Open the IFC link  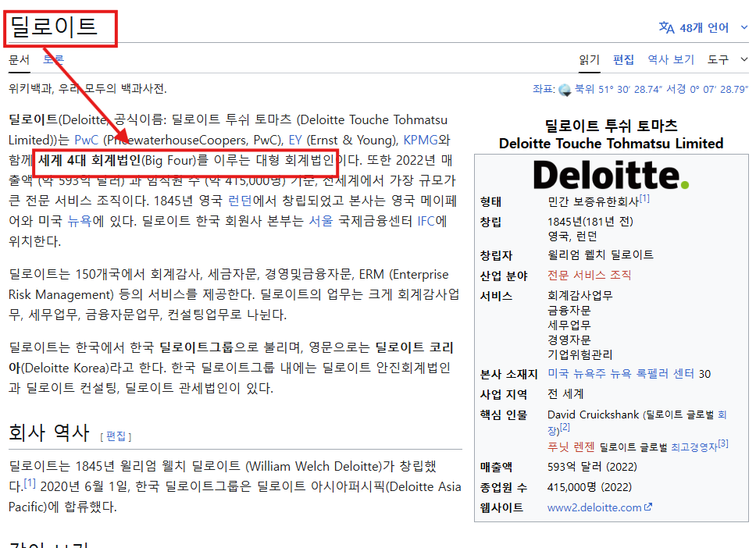(x=426, y=221)
